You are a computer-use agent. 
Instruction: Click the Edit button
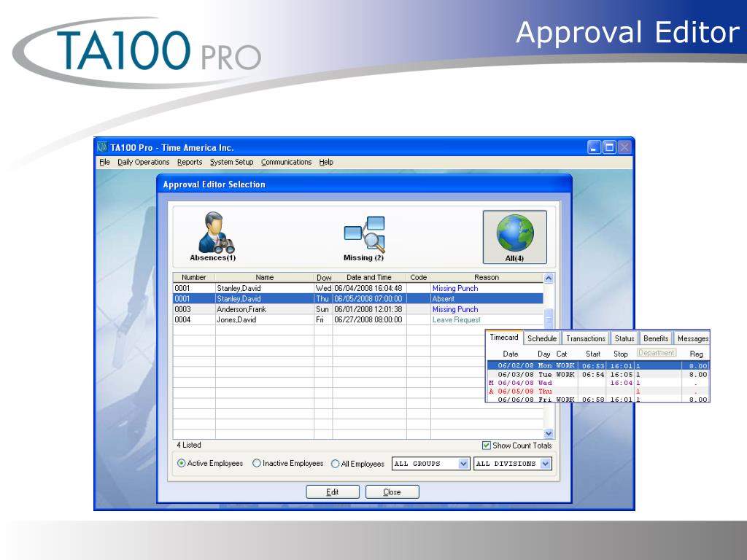click(x=333, y=492)
